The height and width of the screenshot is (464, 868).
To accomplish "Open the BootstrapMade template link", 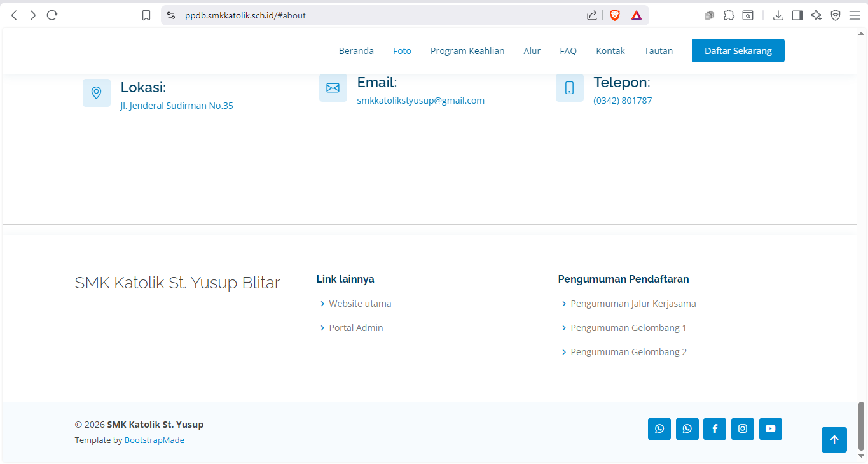I will tap(155, 440).
